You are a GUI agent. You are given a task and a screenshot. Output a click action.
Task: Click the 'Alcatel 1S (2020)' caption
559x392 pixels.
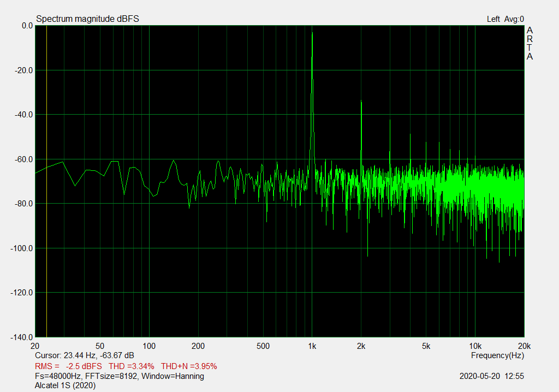pyautogui.click(x=66, y=385)
